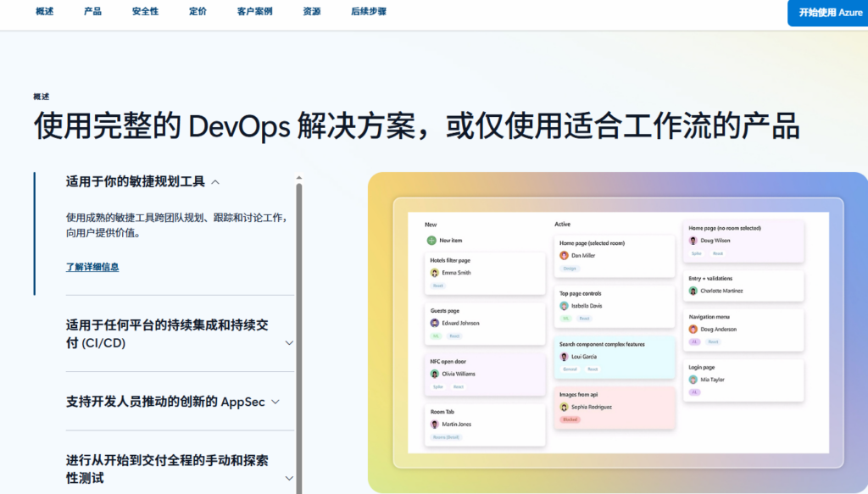Expand the AppSec section chevron
Viewport: 868px width, 494px height.
point(275,402)
